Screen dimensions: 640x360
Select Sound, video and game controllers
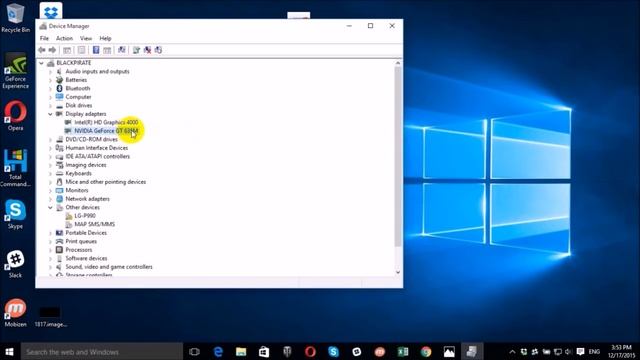click(x=109, y=267)
